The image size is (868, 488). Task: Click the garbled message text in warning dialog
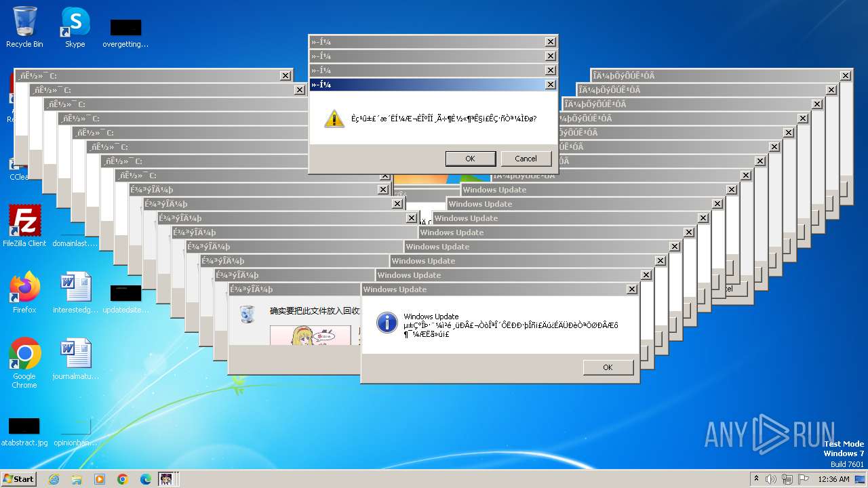pyautogui.click(x=443, y=119)
